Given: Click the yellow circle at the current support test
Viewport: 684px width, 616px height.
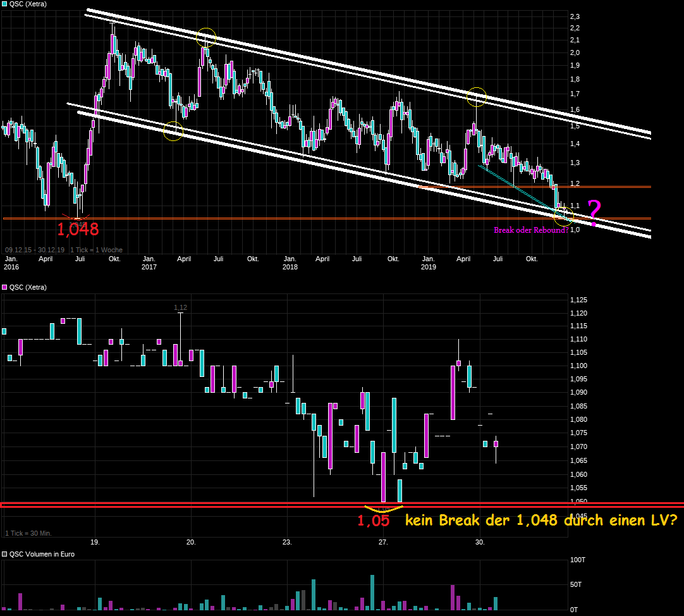Looking at the screenshot, I should pyautogui.click(x=563, y=216).
